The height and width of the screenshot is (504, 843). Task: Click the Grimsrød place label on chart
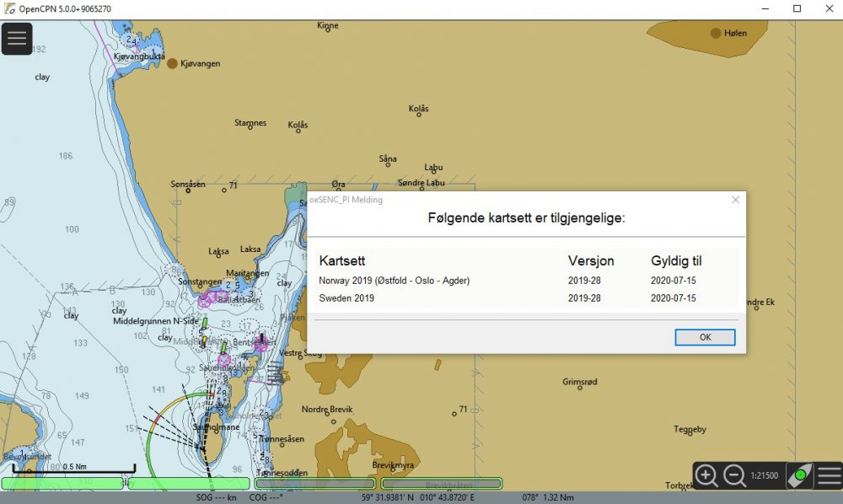click(580, 382)
